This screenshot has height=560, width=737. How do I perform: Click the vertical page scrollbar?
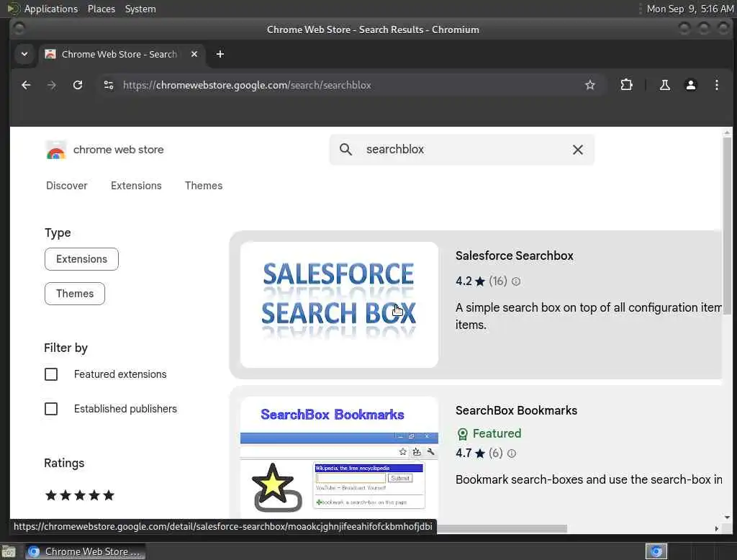(x=727, y=226)
